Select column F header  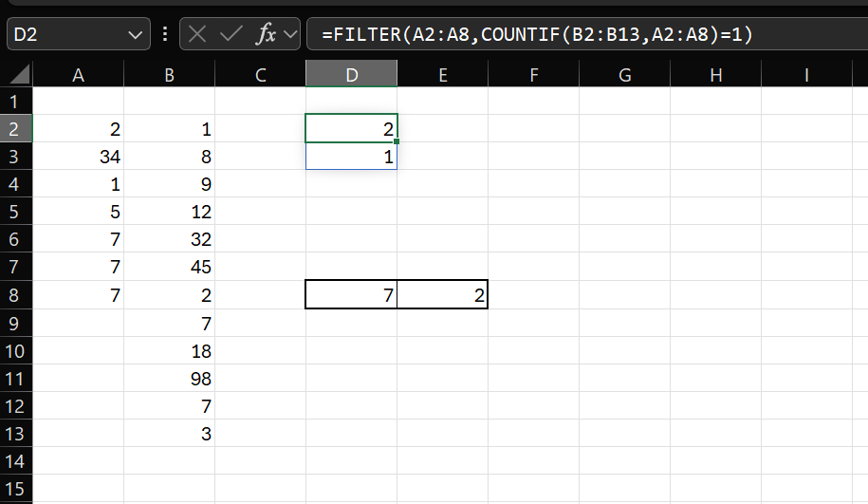(x=534, y=75)
